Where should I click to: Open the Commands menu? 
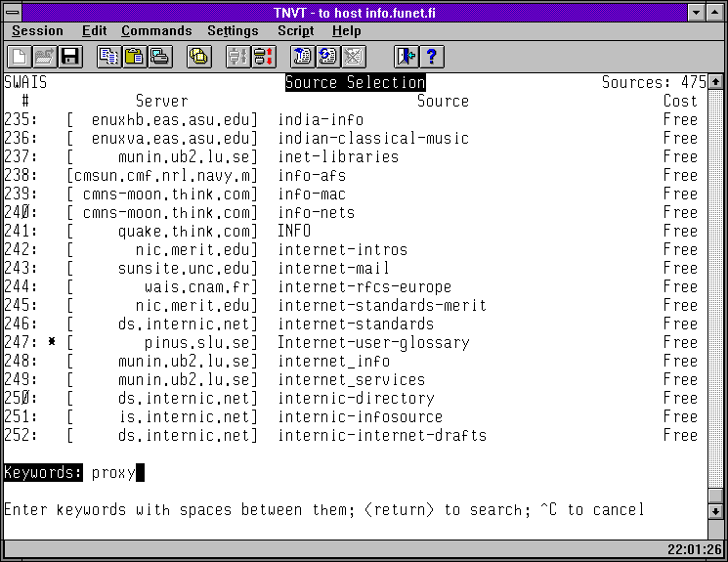pos(156,31)
